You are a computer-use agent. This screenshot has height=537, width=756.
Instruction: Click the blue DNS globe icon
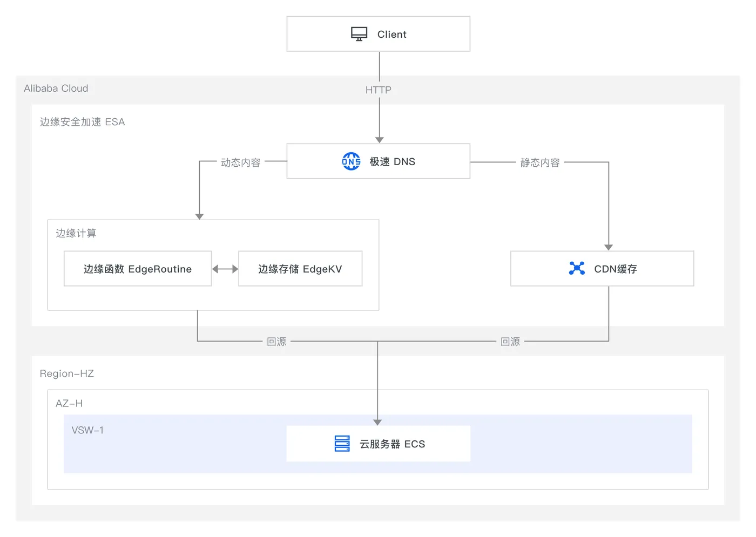351,161
